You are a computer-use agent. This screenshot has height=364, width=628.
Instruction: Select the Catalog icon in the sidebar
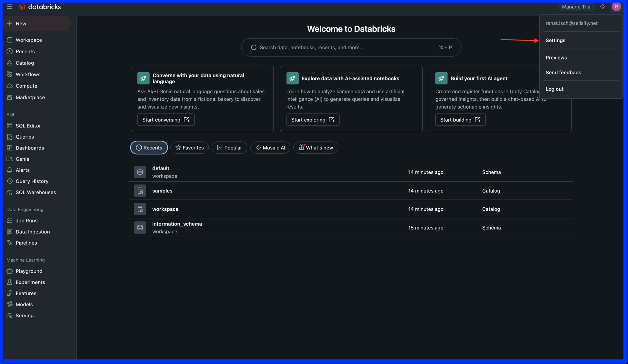9,63
